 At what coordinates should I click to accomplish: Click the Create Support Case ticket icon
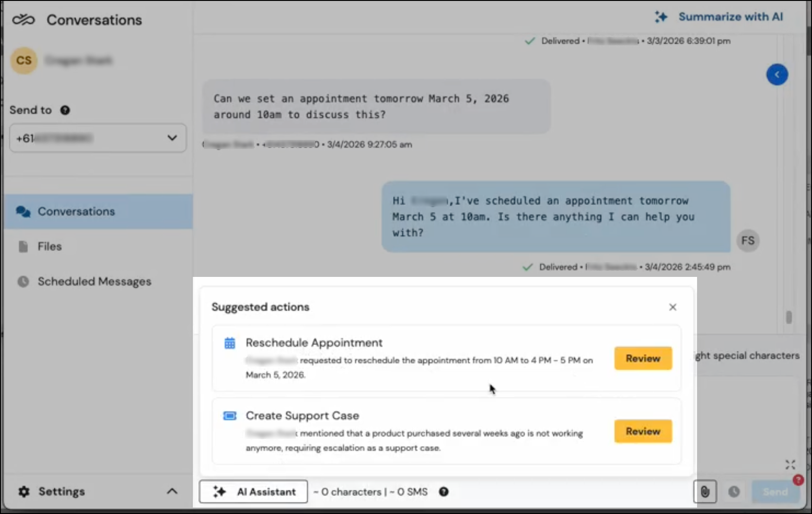[x=229, y=415]
